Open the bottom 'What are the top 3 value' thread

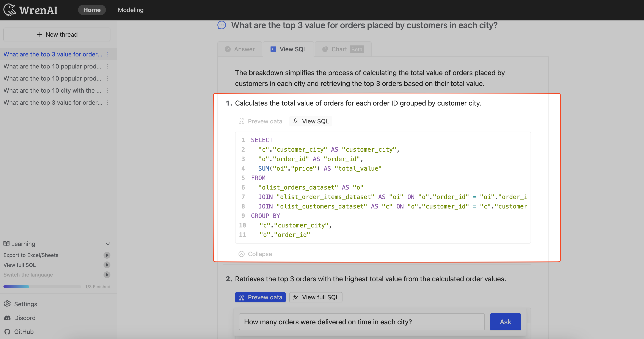(x=53, y=103)
